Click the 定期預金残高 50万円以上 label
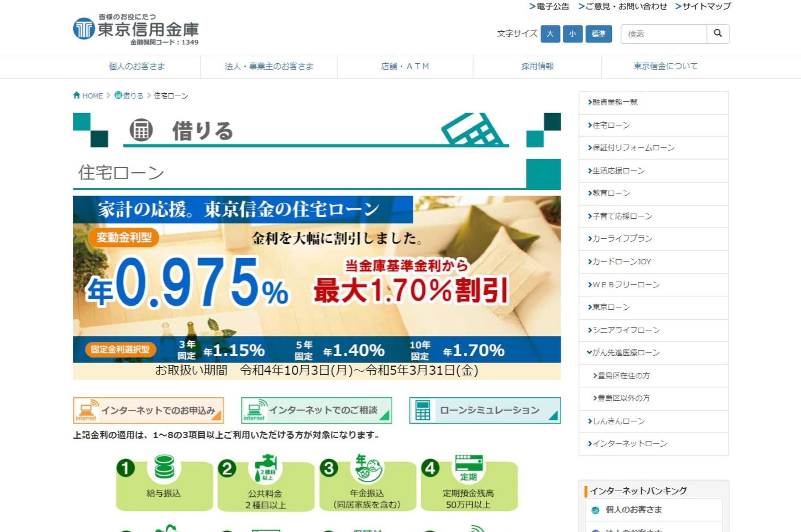This screenshot has height=532, width=801. 468,499
